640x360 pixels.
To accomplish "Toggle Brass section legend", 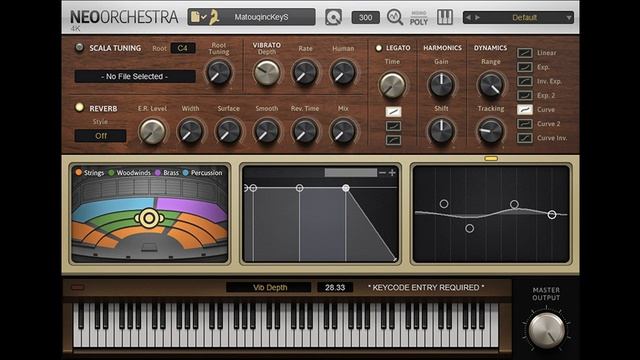I will click(x=167, y=173).
